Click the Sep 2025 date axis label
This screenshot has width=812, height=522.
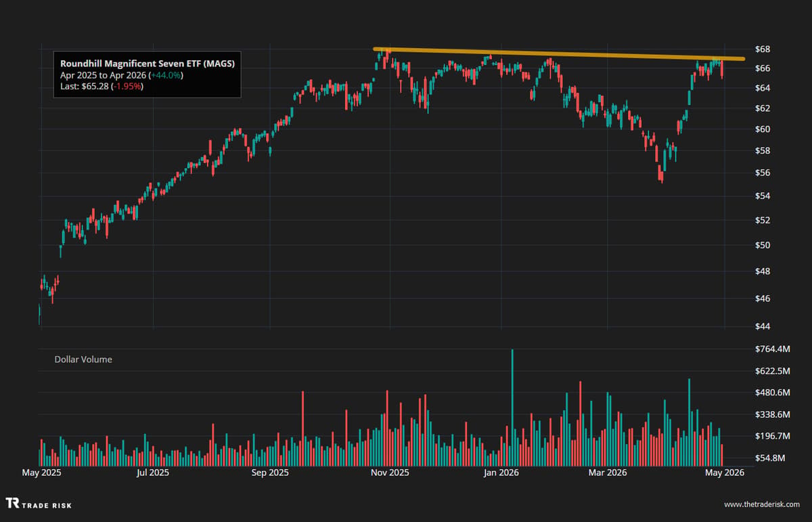pyautogui.click(x=269, y=473)
